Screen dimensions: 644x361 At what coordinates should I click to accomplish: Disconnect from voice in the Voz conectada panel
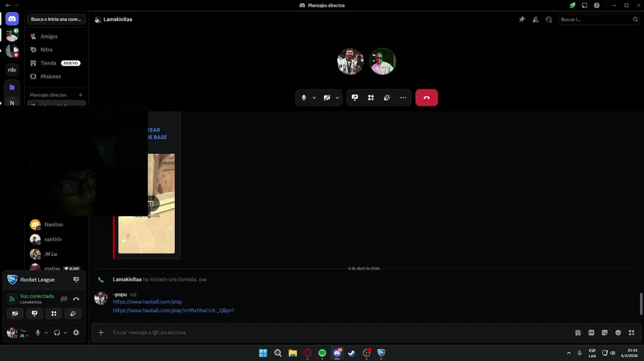(x=76, y=299)
